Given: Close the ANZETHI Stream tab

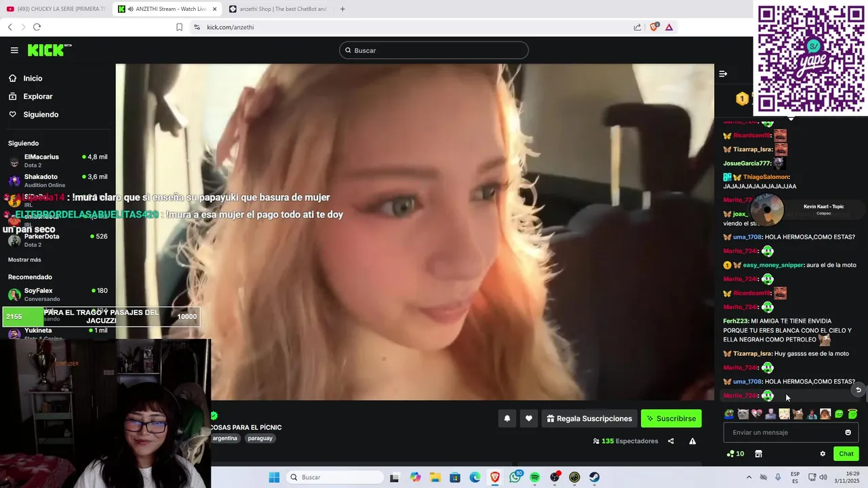Looking at the screenshot, I should [215, 9].
